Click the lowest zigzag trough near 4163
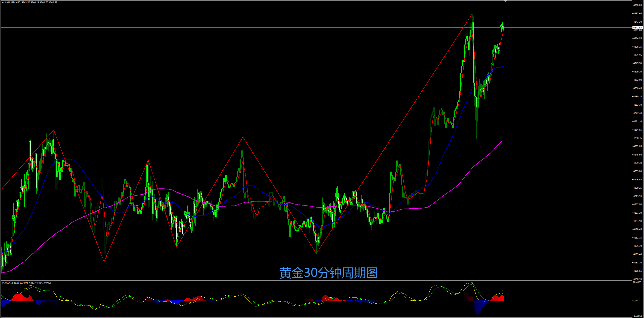The height and width of the screenshot is (318, 644). click(104, 261)
